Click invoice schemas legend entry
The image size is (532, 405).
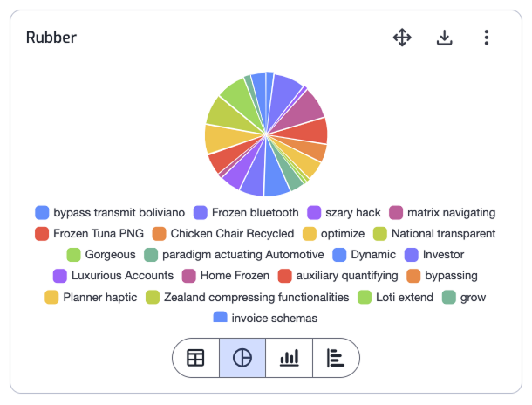pos(265,318)
